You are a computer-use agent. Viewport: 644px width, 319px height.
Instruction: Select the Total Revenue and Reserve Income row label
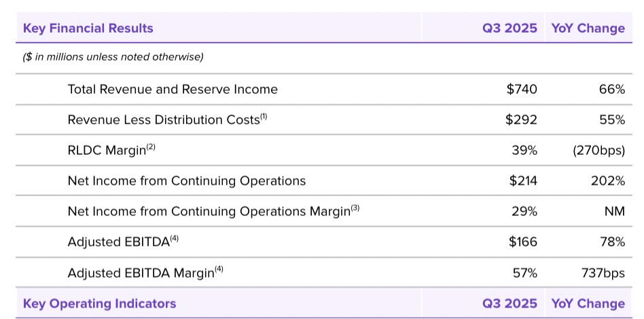pyautogui.click(x=173, y=90)
